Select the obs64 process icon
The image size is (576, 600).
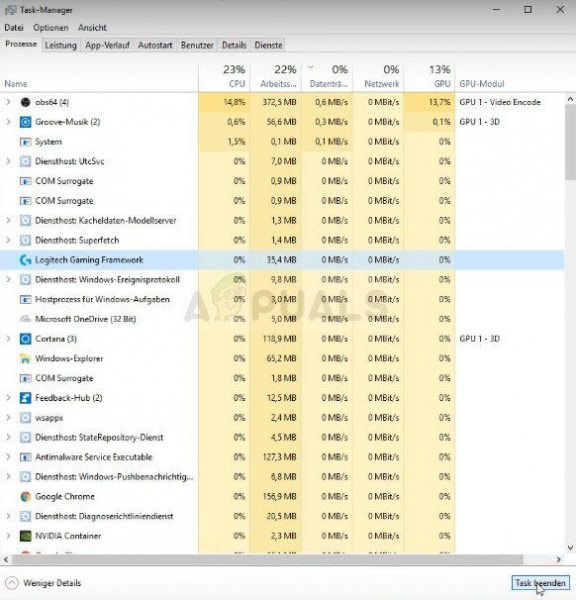(25, 102)
